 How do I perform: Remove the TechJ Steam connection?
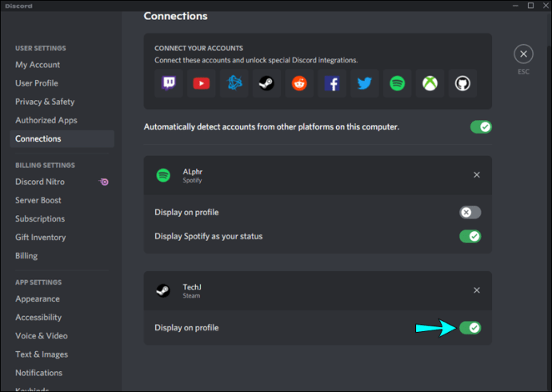pyautogui.click(x=477, y=290)
